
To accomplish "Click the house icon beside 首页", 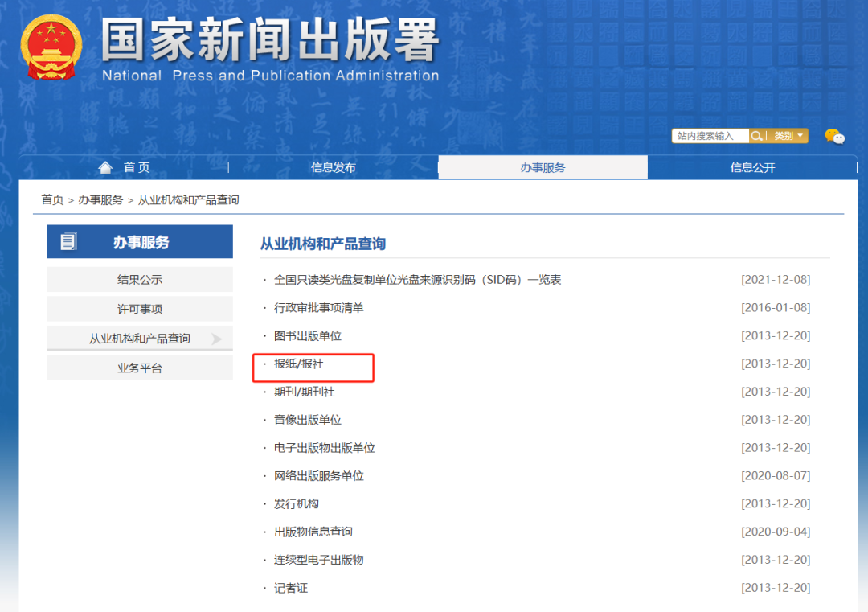I will click(105, 166).
